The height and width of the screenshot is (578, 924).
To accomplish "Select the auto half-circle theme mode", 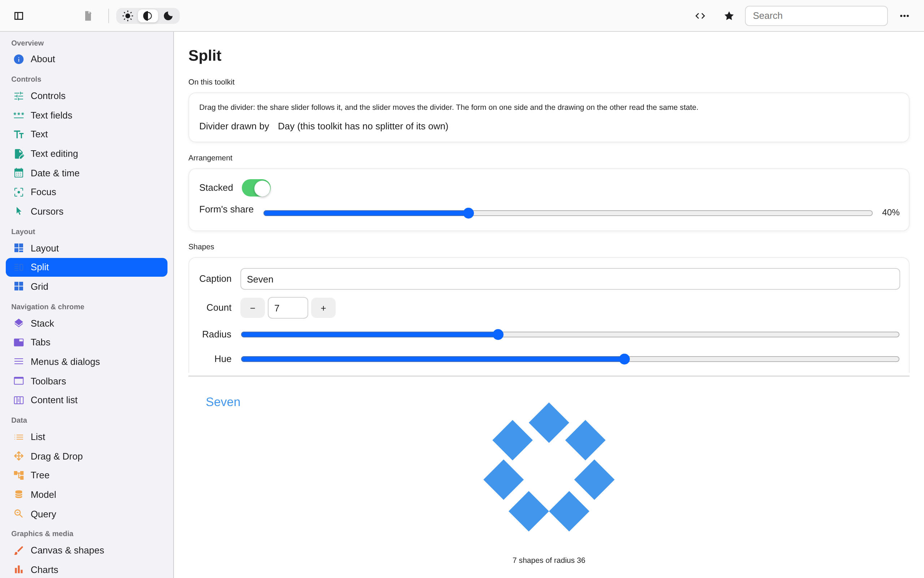I will click(148, 16).
